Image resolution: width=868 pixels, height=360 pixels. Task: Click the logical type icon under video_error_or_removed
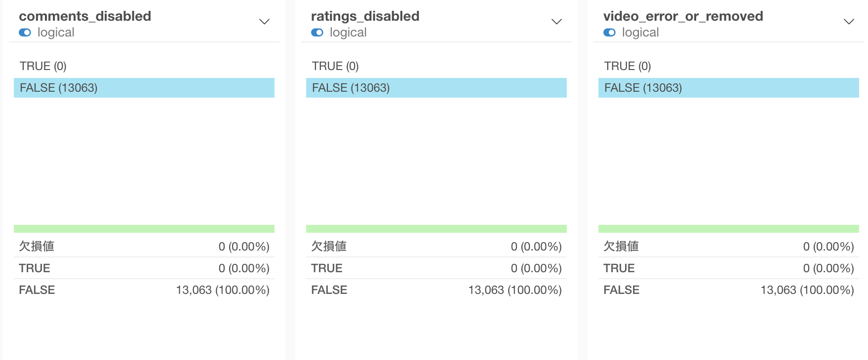pyautogui.click(x=609, y=33)
